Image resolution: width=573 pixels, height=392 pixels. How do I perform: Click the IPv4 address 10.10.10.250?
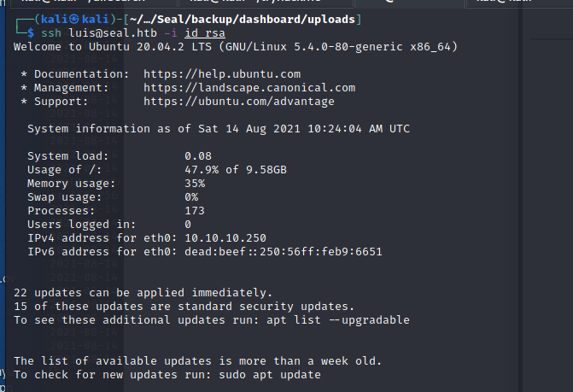225,238
